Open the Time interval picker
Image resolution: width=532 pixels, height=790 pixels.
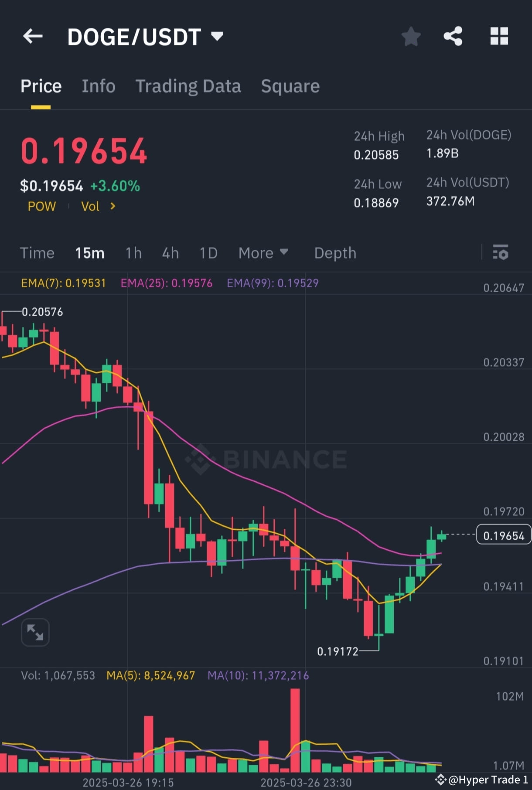37,253
